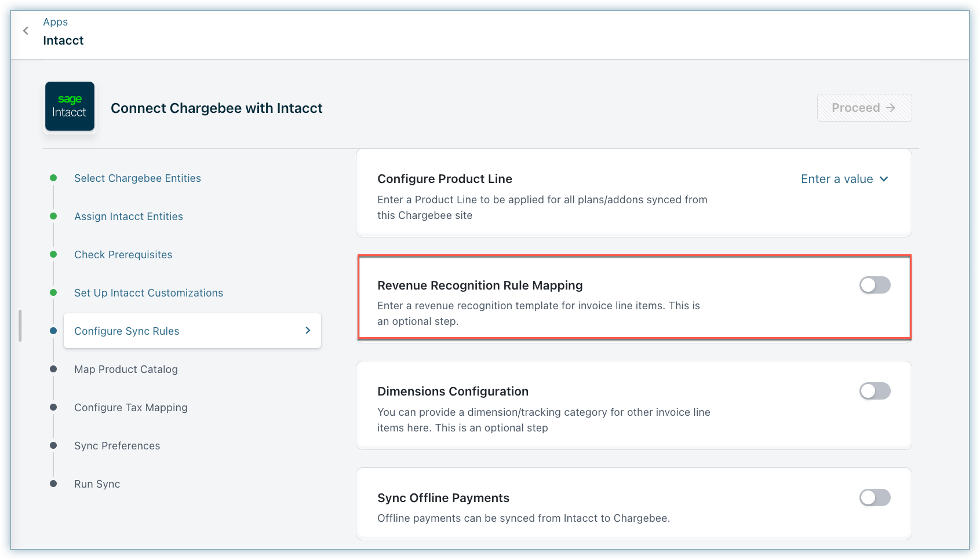Turn on Dimensions Configuration switch

point(875,391)
